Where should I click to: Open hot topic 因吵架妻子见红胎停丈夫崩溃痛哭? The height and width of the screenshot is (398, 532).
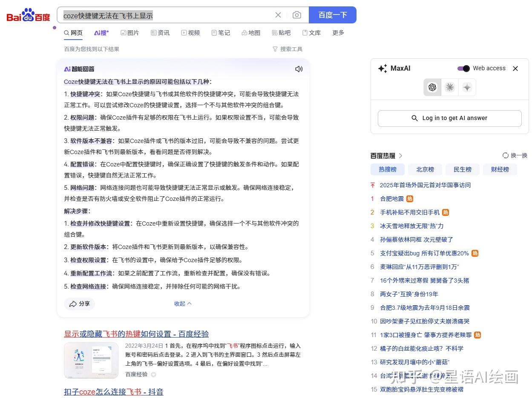click(425, 321)
